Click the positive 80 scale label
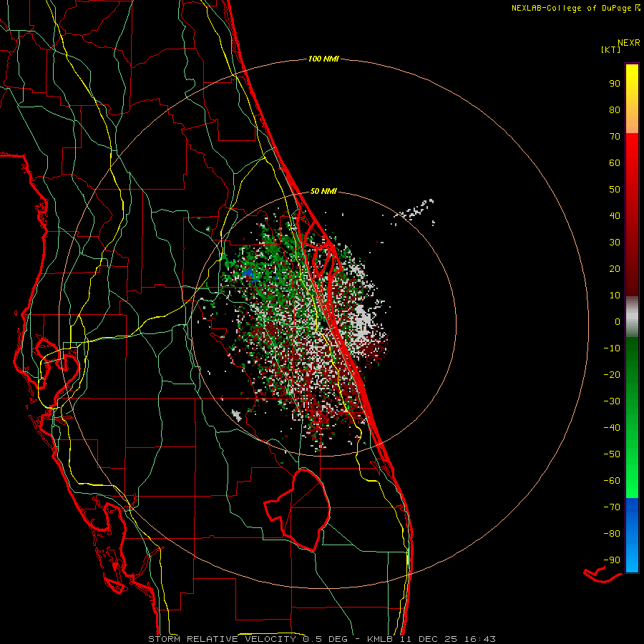This screenshot has width=644, height=644. coord(615,109)
